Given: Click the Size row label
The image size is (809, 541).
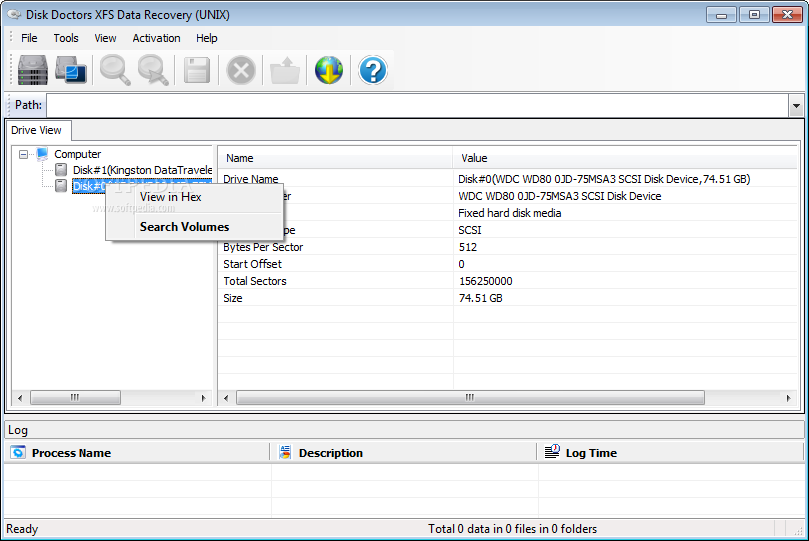Looking at the screenshot, I should click(x=233, y=298).
